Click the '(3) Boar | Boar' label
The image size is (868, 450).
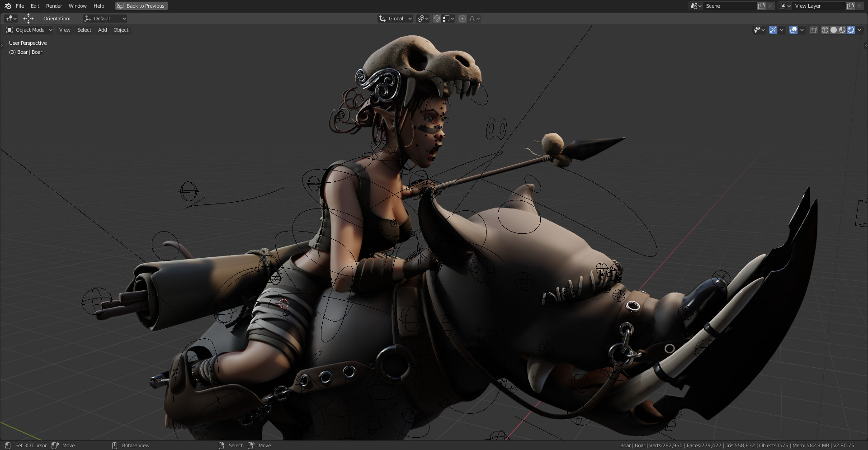click(x=25, y=52)
